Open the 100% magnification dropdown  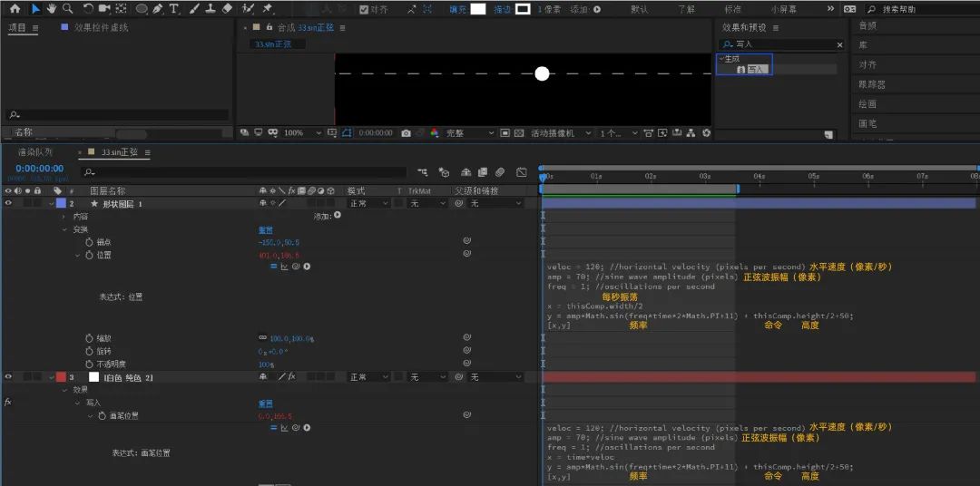tap(302, 133)
